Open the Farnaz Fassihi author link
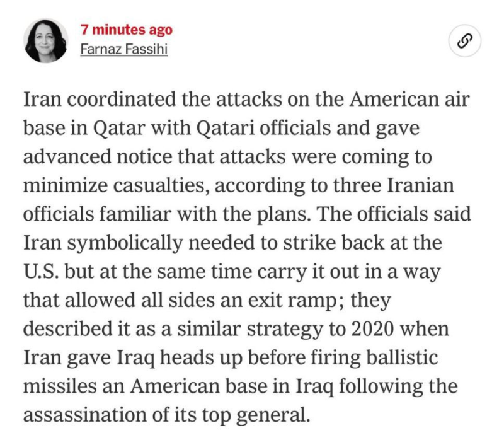 pos(123,49)
